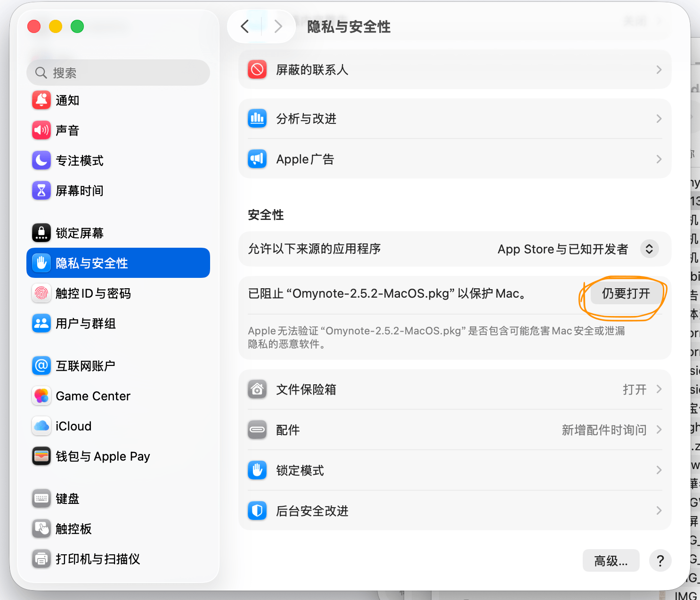Click the magnifier icon in search field
Viewport: 700px width, 600px height.
tap(41, 73)
